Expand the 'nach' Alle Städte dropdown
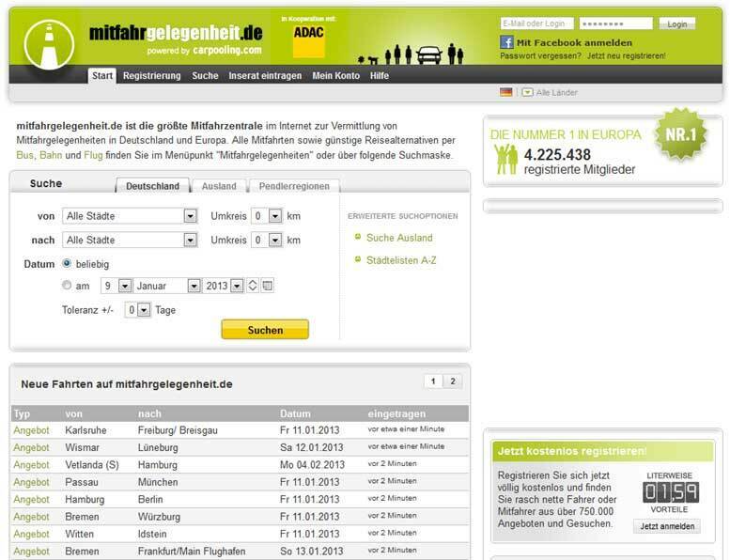The image size is (730, 560). 130,241
